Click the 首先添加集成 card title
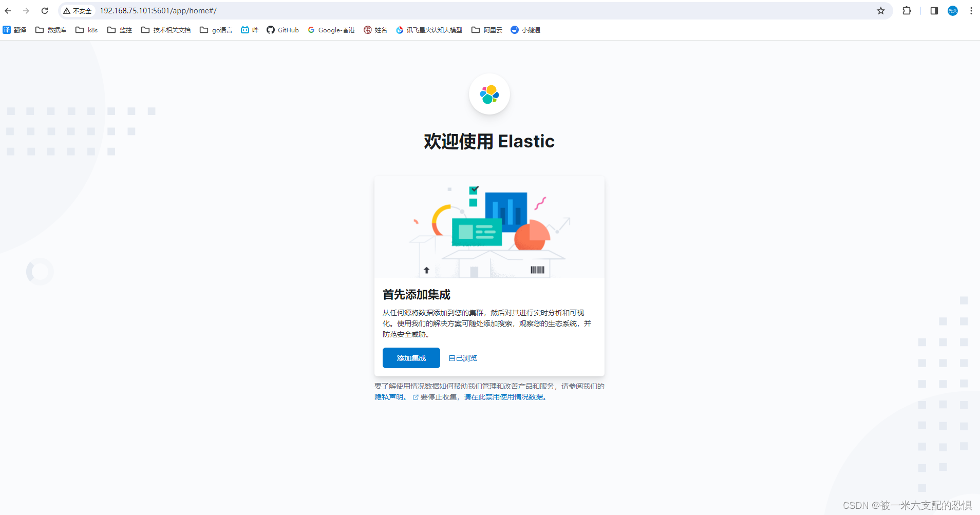 [x=417, y=295]
